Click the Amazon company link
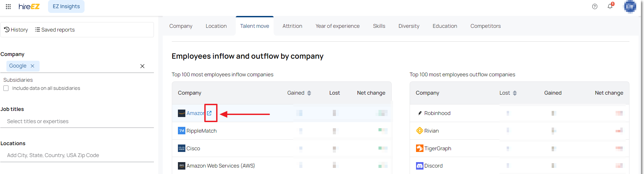This screenshot has height=174, width=644. coord(195,113)
